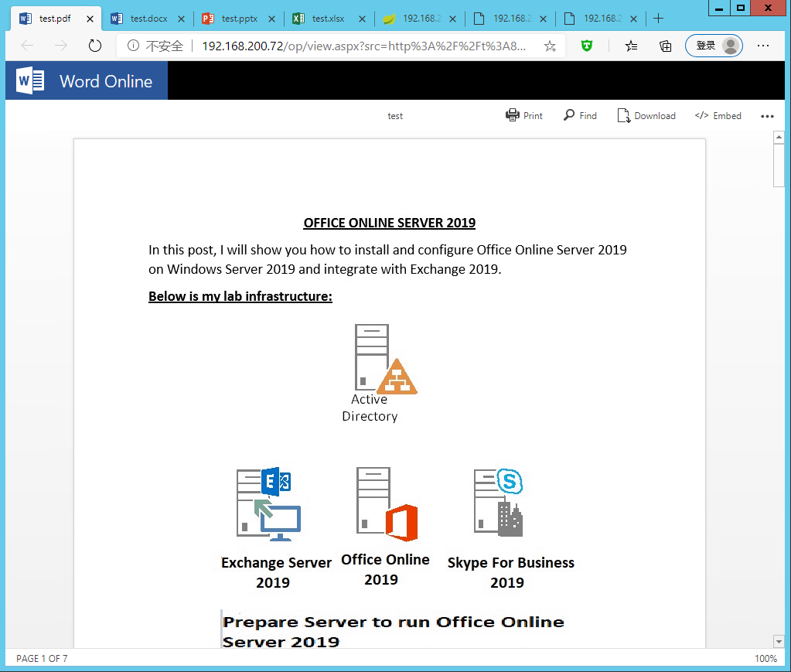Screen dimensions: 791x672
Task: Open the three-dot more options in the Word toolbar
Action: click(x=767, y=116)
